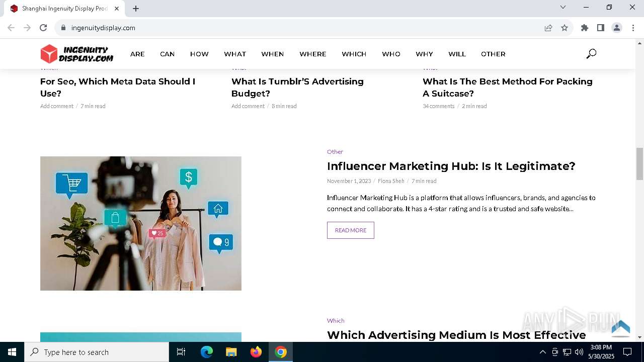
Task: Open the OTHER menu item
Action: pyautogui.click(x=493, y=54)
